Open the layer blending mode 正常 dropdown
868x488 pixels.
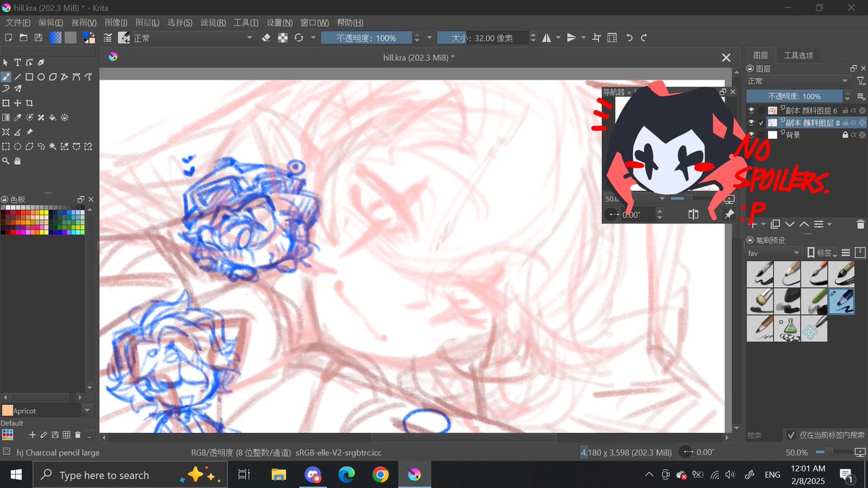[799, 81]
